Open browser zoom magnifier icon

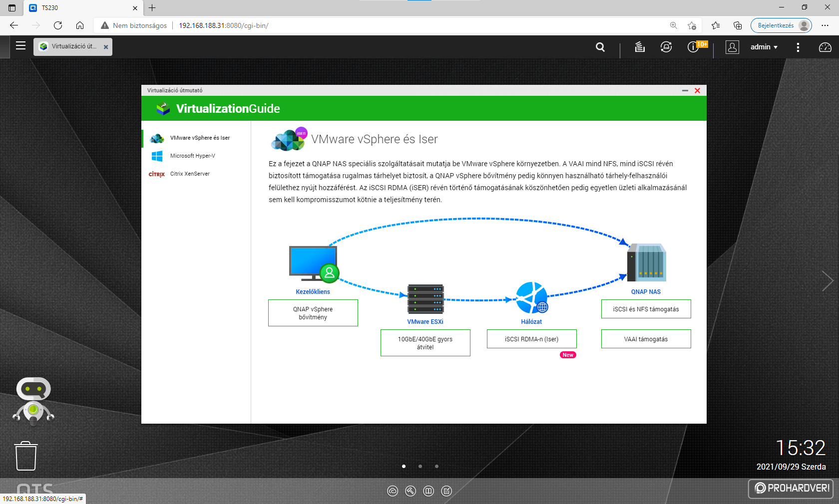[x=674, y=25]
